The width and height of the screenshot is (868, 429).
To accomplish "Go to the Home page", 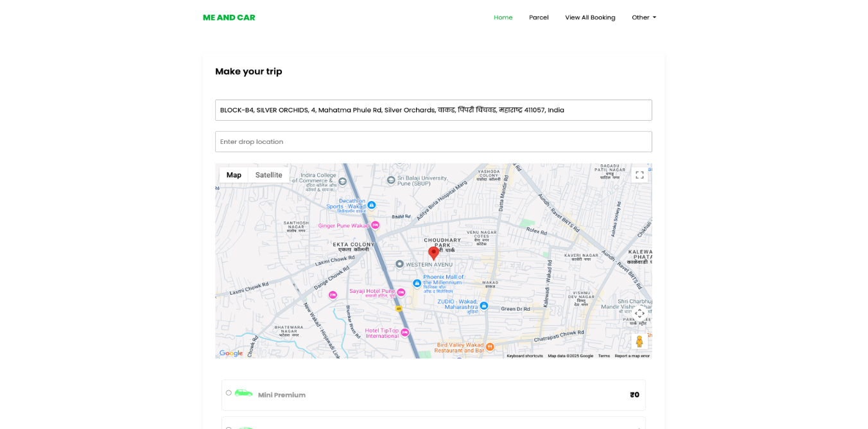I will pos(503,17).
